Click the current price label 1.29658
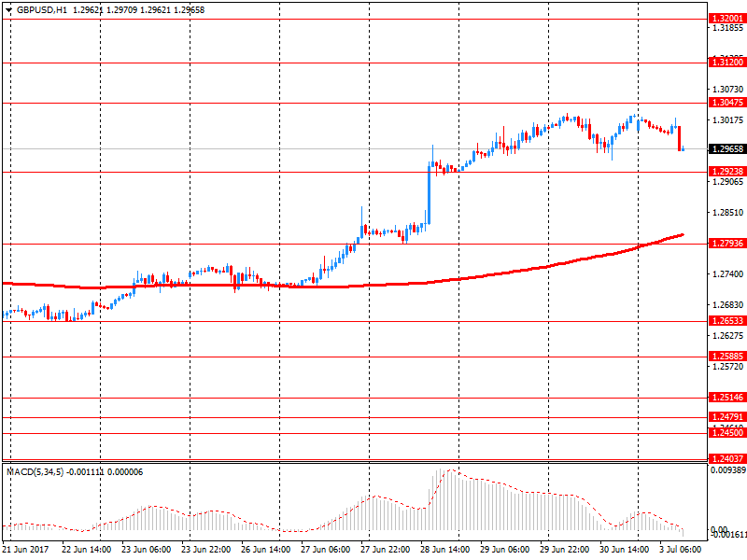The width and height of the screenshot is (747, 560). [727, 149]
